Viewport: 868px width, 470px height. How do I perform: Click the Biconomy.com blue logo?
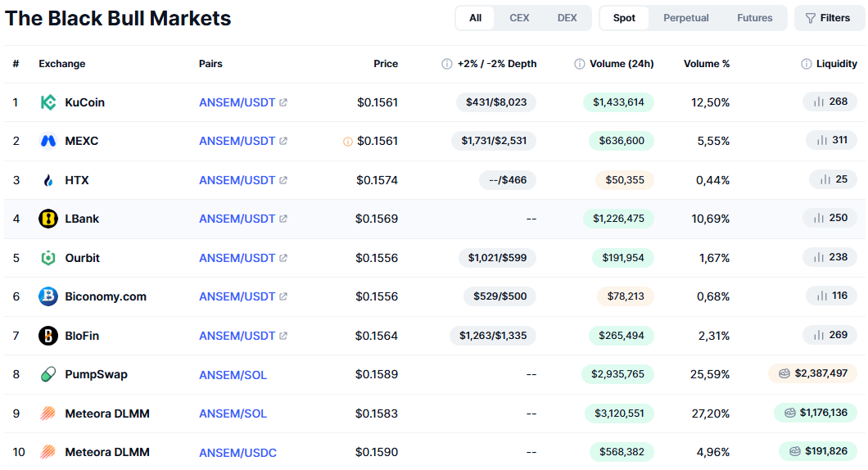[x=48, y=296]
